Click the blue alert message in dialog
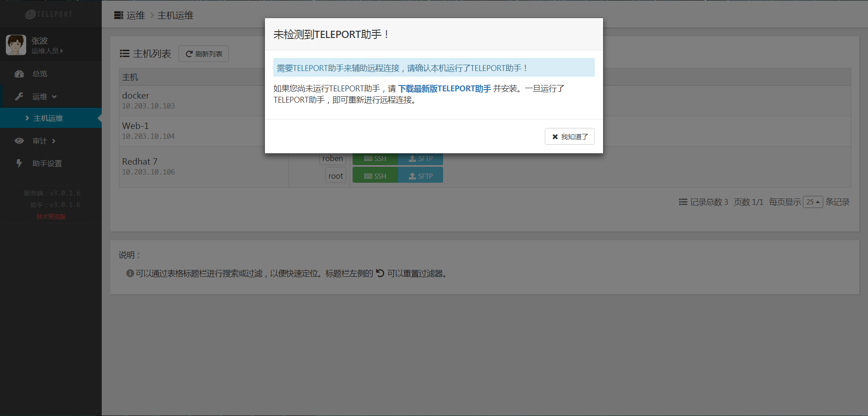 pos(434,68)
